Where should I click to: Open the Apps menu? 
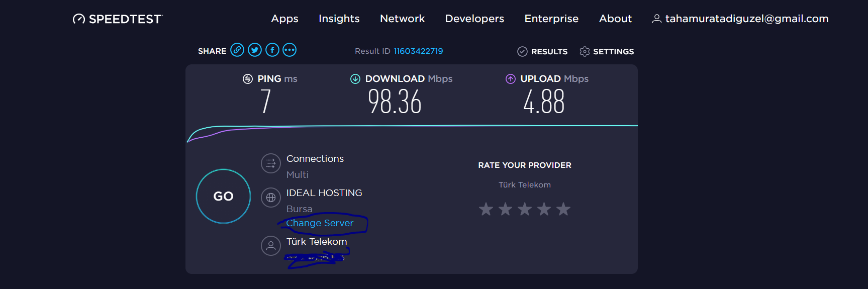(x=284, y=19)
